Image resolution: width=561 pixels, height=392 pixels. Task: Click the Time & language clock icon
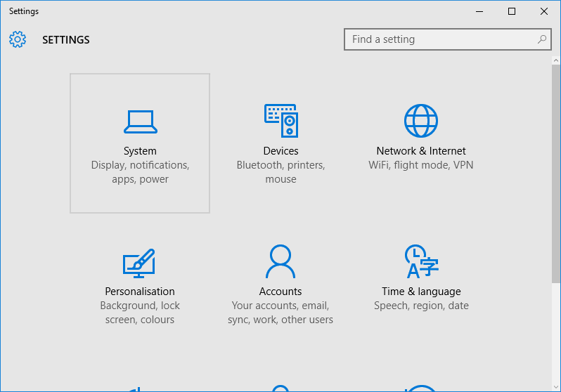(x=421, y=262)
